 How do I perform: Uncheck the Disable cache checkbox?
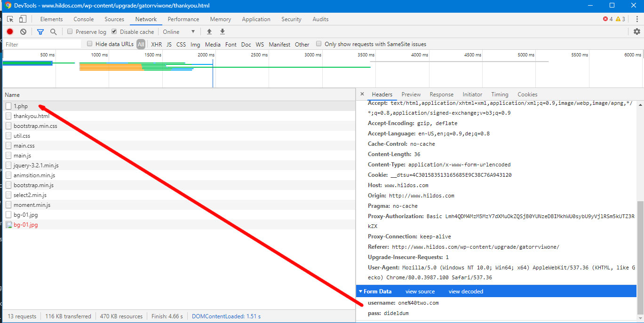pyautogui.click(x=114, y=32)
